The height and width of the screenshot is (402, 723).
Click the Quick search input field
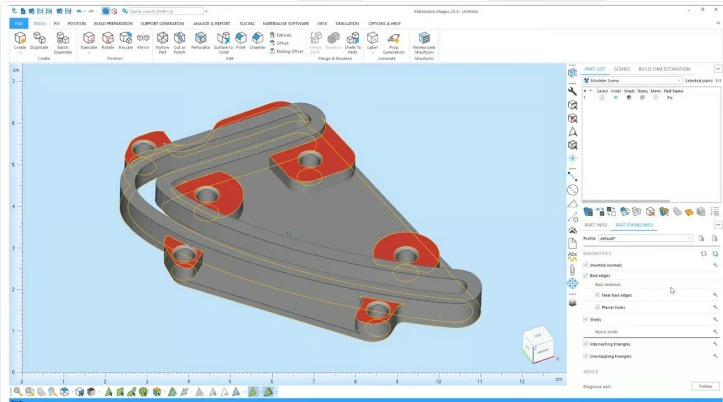(165, 11)
